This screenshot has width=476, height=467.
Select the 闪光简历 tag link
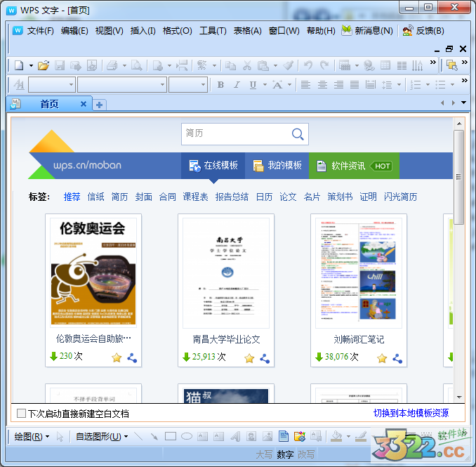click(400, 197)
